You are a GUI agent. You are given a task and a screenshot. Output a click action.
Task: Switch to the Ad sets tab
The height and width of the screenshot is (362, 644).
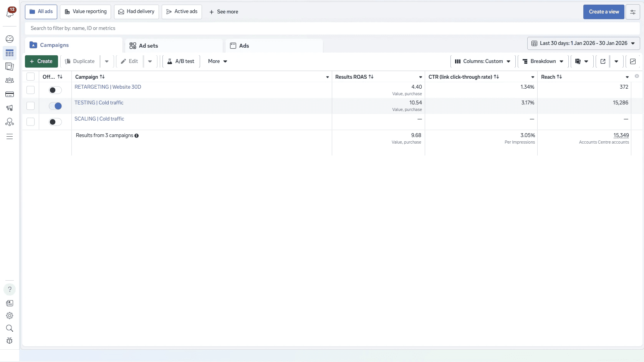tap(174, 46)
